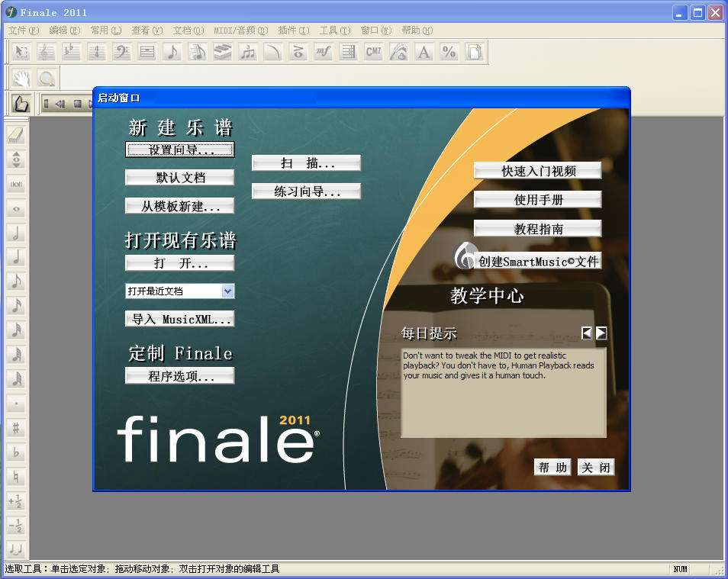Choose the 32nd note duration
Viewport: 728px width, 579px height.
coord(16,330)
